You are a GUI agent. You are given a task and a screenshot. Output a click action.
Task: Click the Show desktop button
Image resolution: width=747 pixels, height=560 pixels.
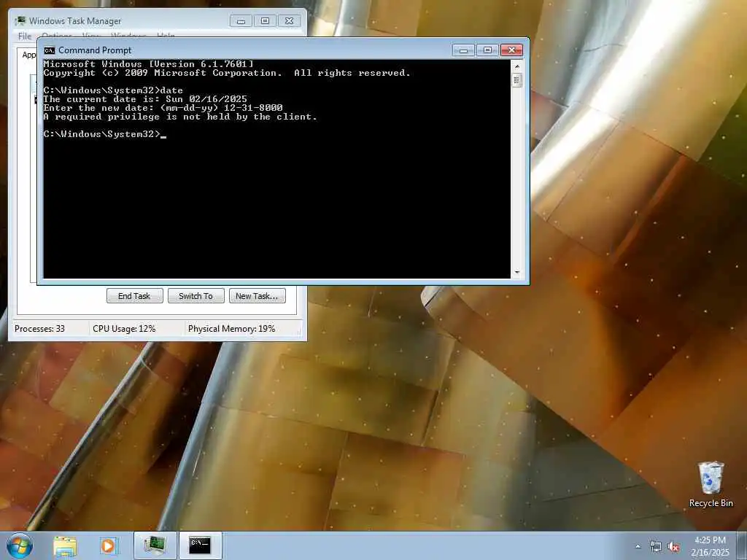coord(742,545)
